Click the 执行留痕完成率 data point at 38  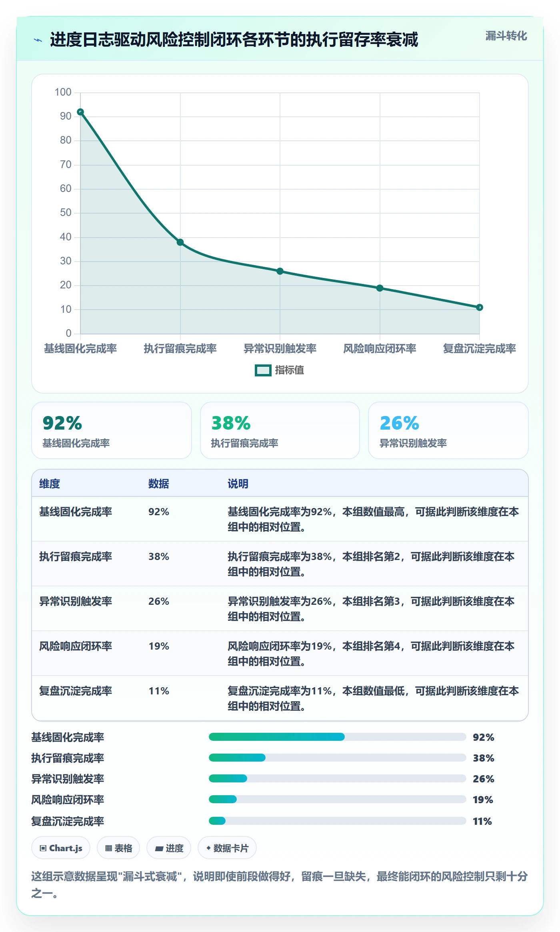180,242
